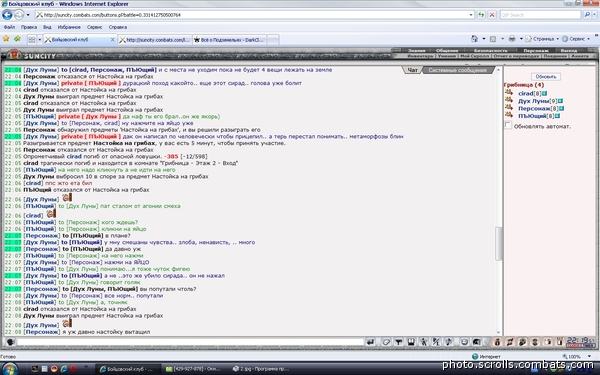Click the Favorites star icon
The width and height of the screenshot is (600, 375).
pos(6,39)
